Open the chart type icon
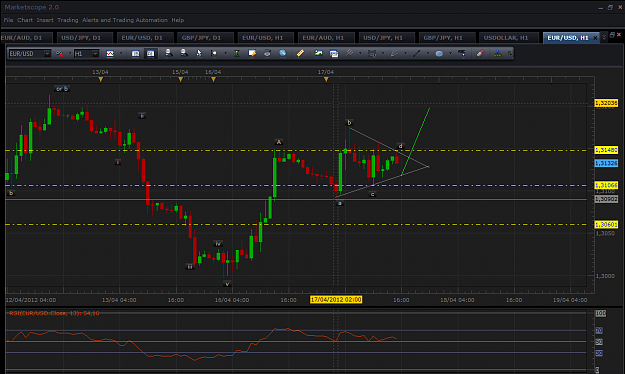Screen dimensions: 625x374 110,53
